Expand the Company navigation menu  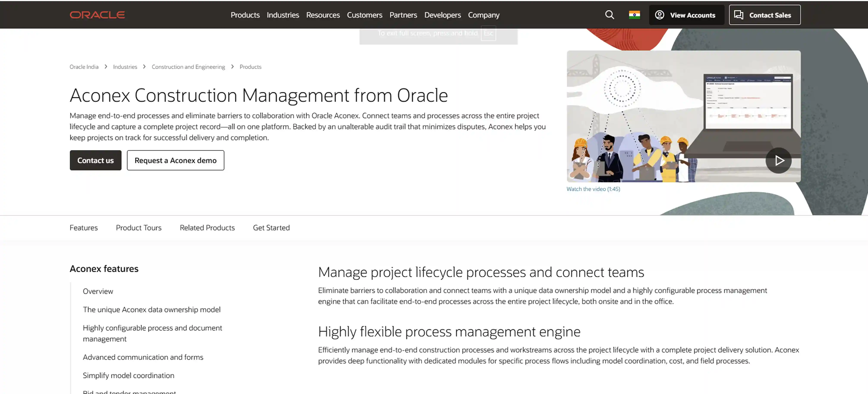click(483, 15)
